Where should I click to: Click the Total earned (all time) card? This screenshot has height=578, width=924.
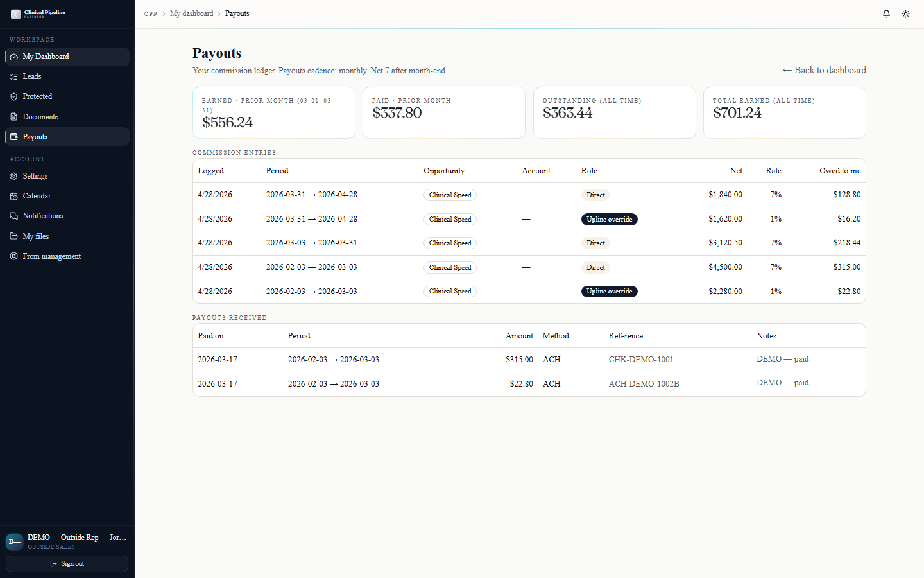(x=785, y=112)
